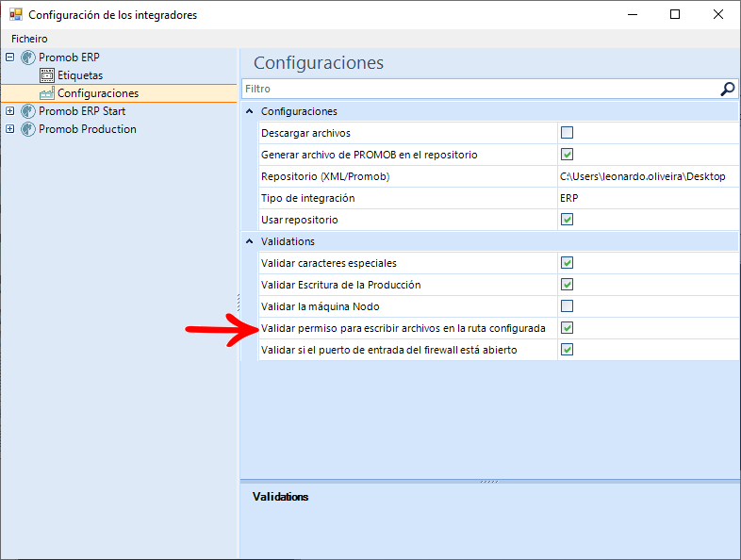Click the Tipo de integración row label
Screen dimensions: 741x560
307,198
